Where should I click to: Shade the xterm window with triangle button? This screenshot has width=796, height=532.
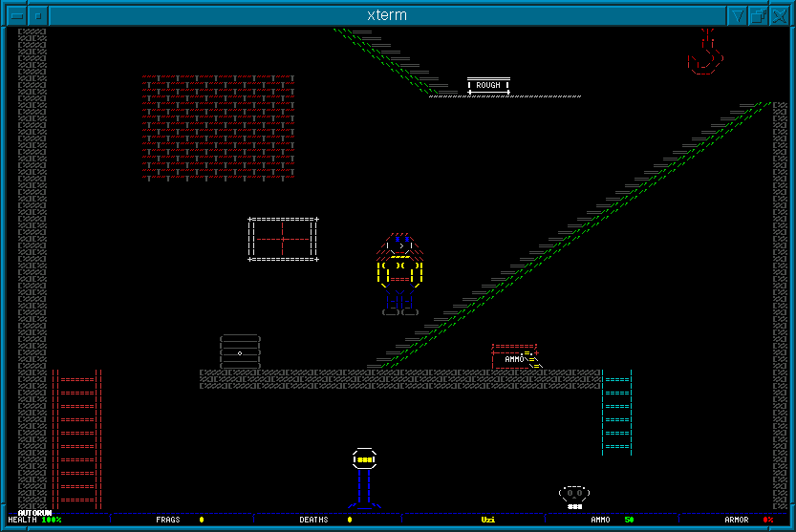pyautogui.click(x=737, y=15)
